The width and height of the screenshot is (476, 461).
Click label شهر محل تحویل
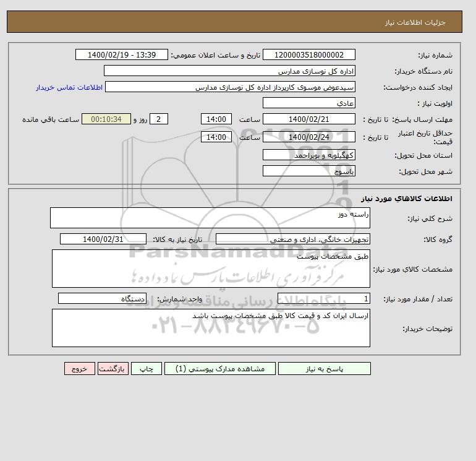[x=425, y=171]
